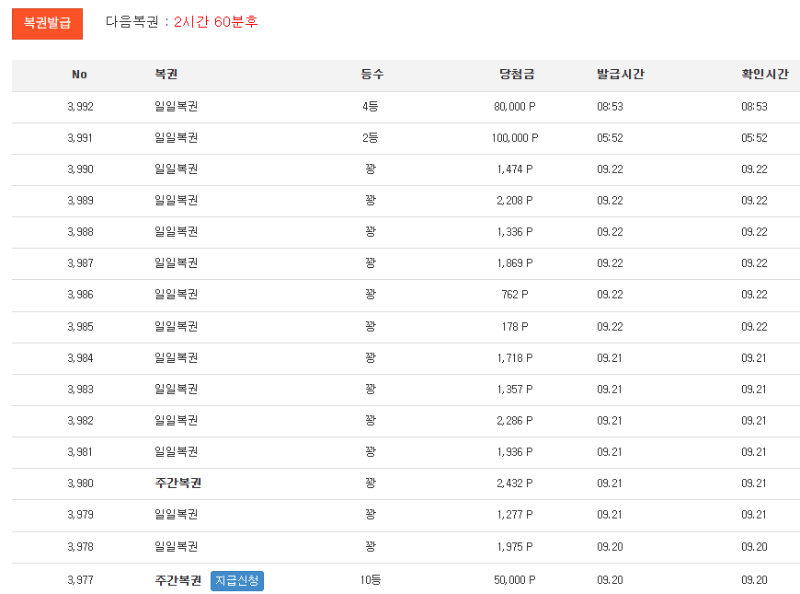Select the row number 3,989

tap(81, 201)
